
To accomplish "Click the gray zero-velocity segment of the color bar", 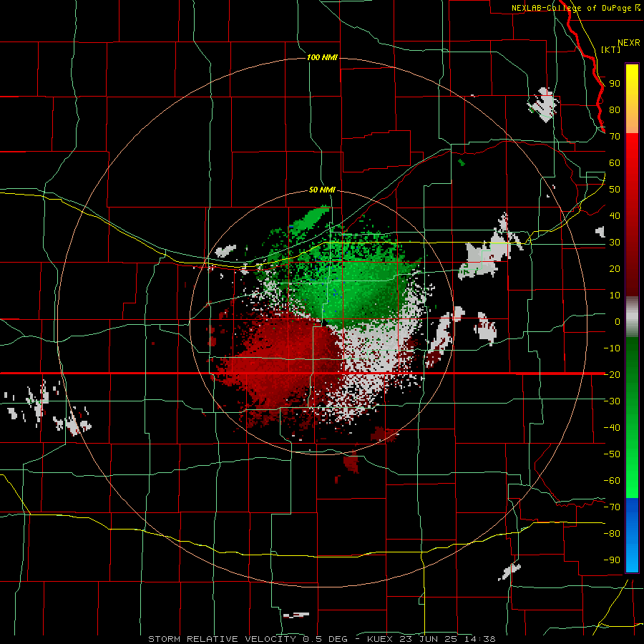I will pyautogui.click(x=632, y=317).
